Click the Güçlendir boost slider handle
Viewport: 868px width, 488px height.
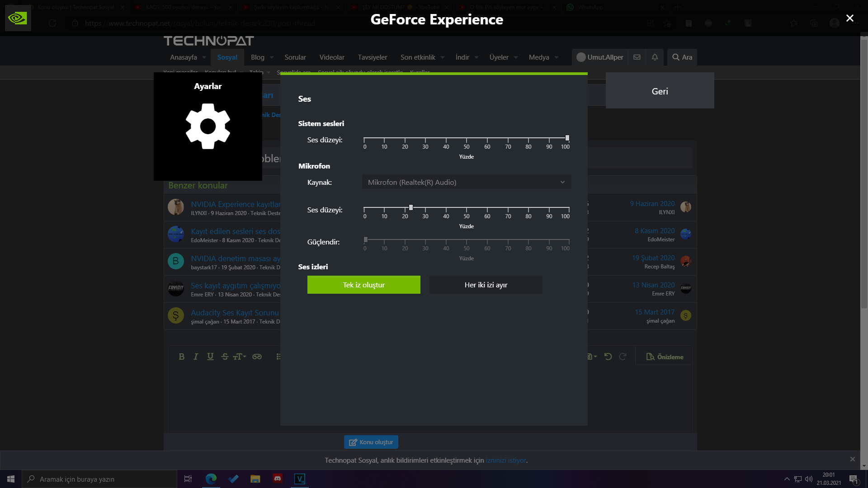[x=366, y=239]
